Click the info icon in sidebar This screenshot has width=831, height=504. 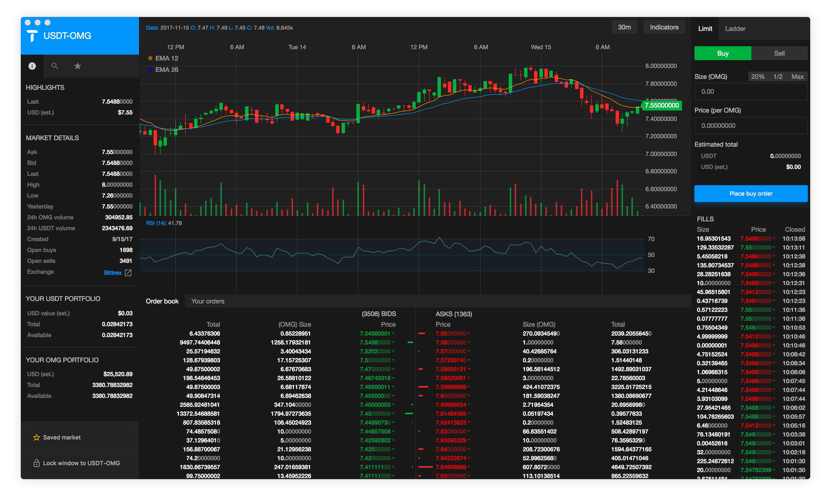(x=32, y=66)
